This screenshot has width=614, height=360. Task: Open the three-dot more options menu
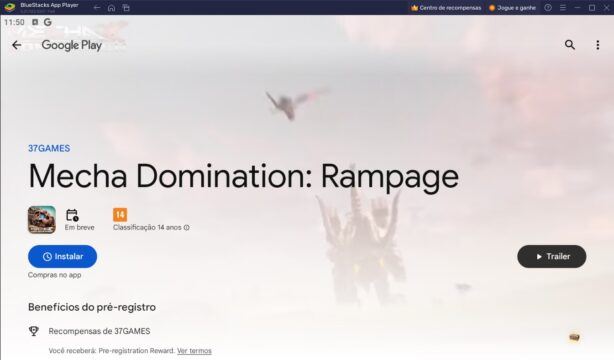click(598, 45)
